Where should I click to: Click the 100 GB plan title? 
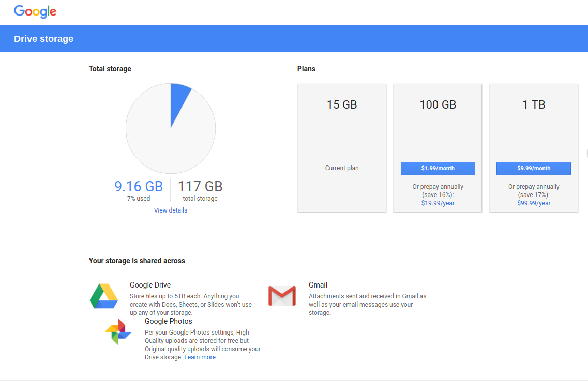tap(438, 105)
